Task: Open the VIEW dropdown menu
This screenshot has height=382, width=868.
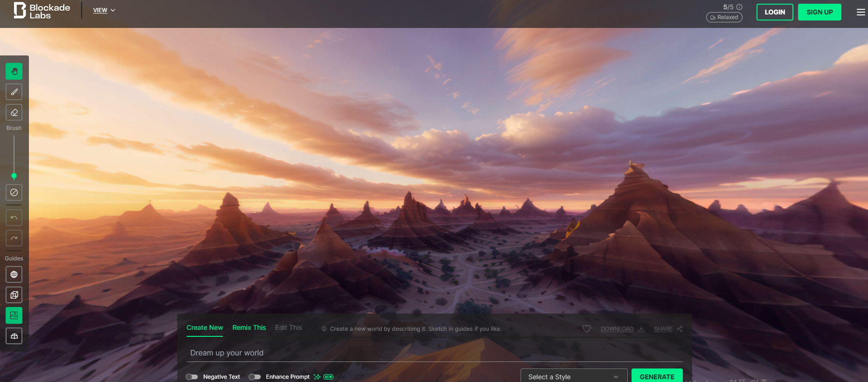Action: [x=104, y=10]
